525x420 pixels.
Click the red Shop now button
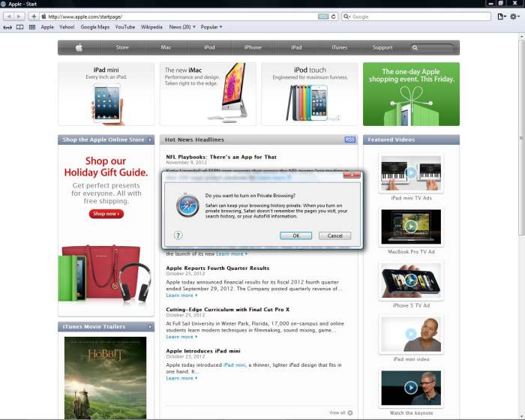pos(106,214)
